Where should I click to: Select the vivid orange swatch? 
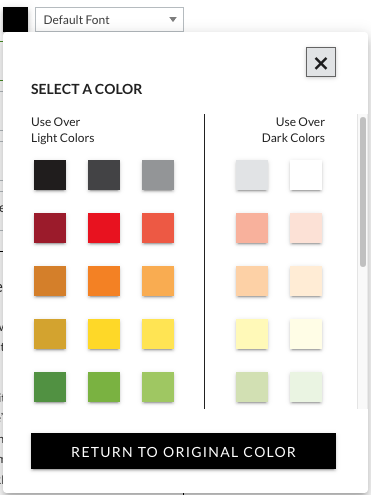pos(104,281)
